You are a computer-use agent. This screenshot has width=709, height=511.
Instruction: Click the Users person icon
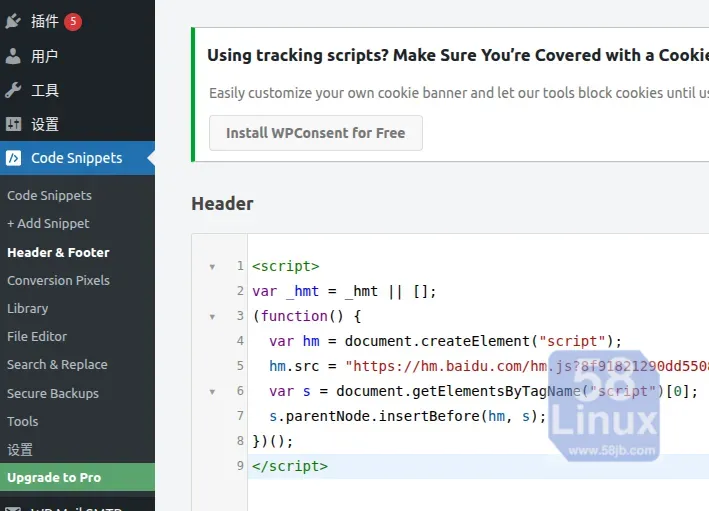(x=13, y=56)
